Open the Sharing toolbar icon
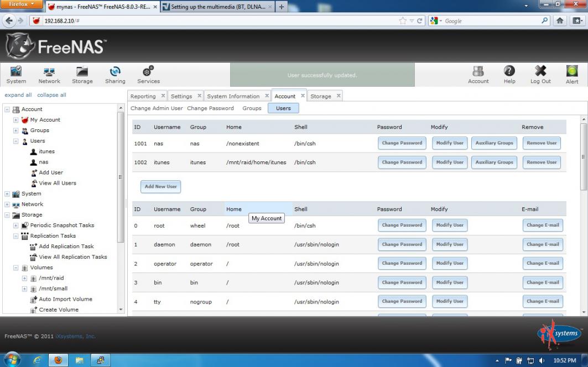This screenshot has height=367, width=588. (x=115, y=75)
